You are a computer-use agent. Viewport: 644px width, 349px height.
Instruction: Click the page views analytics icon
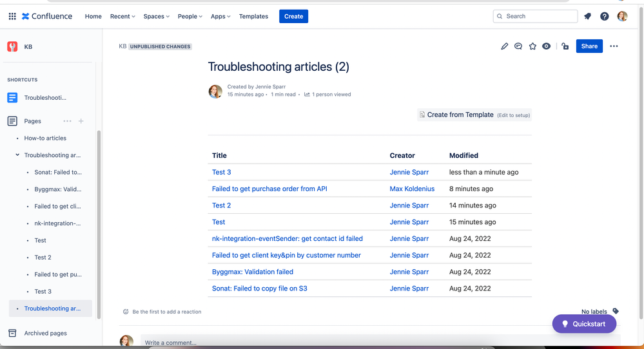pos(307,94)
